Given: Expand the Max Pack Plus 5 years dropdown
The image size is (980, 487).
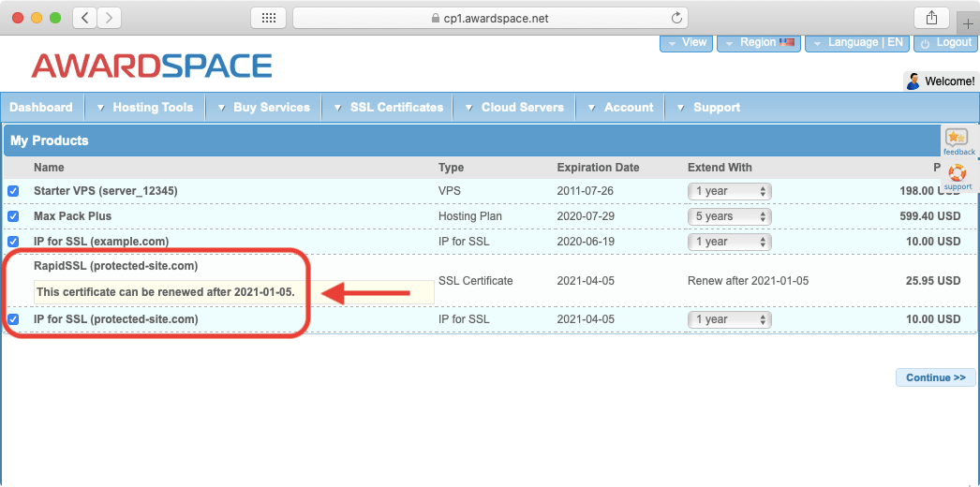Looking at the screenshot, I should pyautogui.click(x=729, y=216).
